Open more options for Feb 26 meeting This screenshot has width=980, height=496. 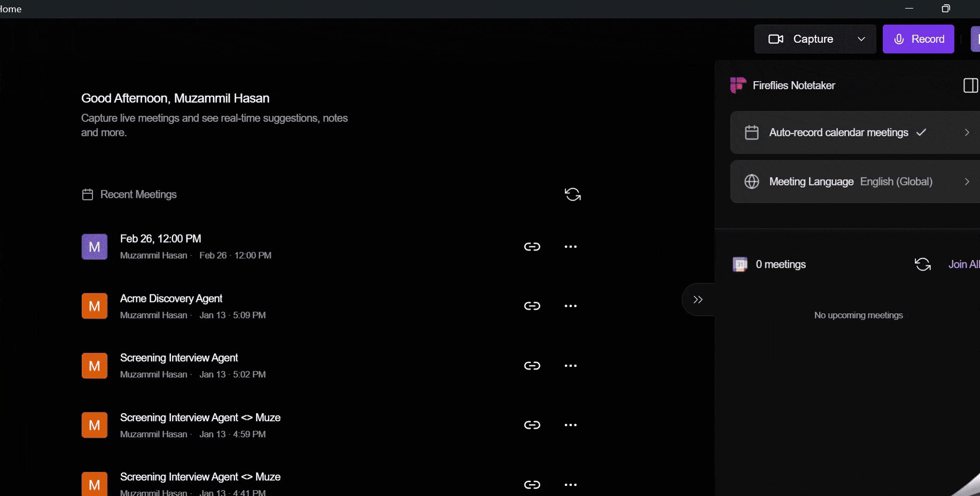[x=570, y=246]
